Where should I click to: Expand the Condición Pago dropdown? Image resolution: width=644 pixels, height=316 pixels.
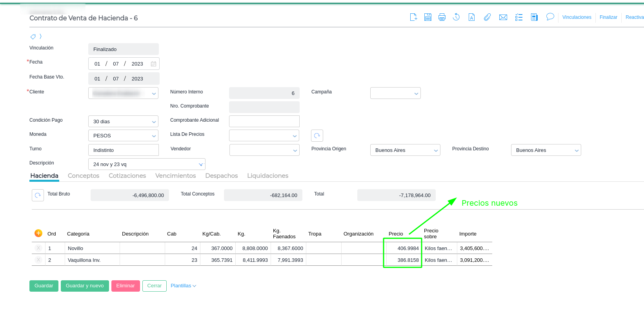[154, 122]
